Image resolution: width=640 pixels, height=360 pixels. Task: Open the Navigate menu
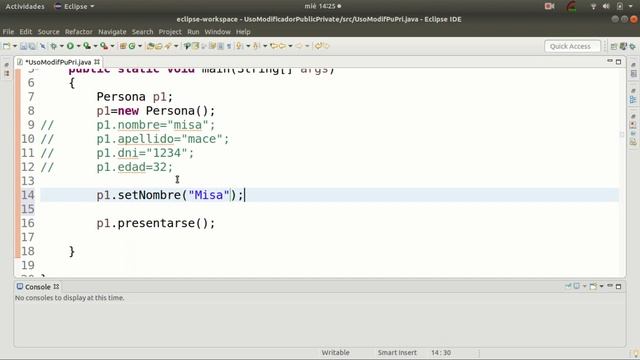[x=112, y=32]
